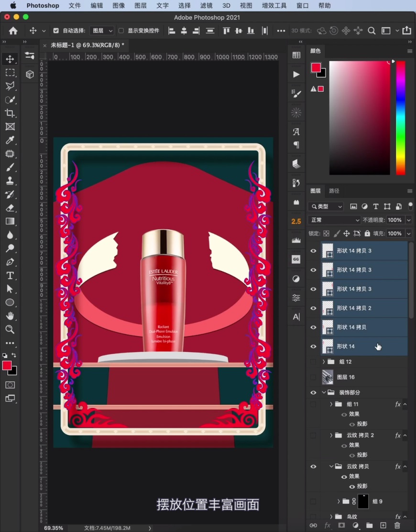Viewport: 416px width, 532px height.
Task: Open the auto-select 图层 dropdown
Action: pos(102,31)
